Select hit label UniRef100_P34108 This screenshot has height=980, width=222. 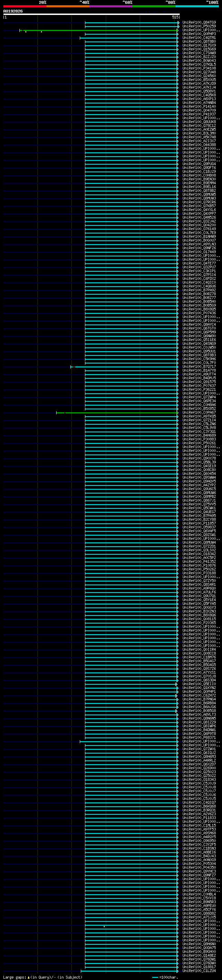[199, 68]
